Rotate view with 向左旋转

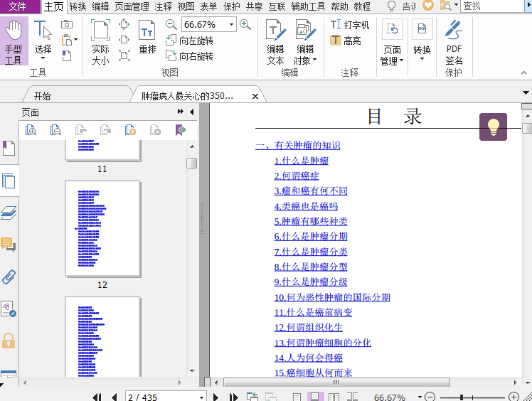(x=189, y=41)
